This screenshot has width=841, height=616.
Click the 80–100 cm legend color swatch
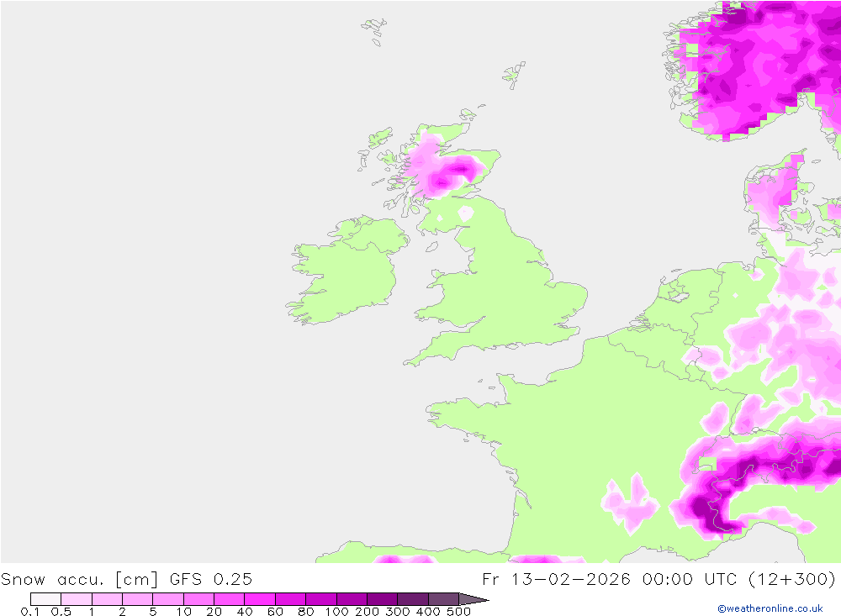(320, 599)
